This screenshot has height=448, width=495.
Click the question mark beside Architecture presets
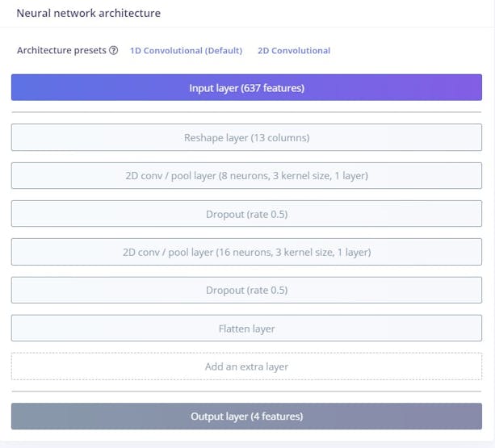point(114,51)
